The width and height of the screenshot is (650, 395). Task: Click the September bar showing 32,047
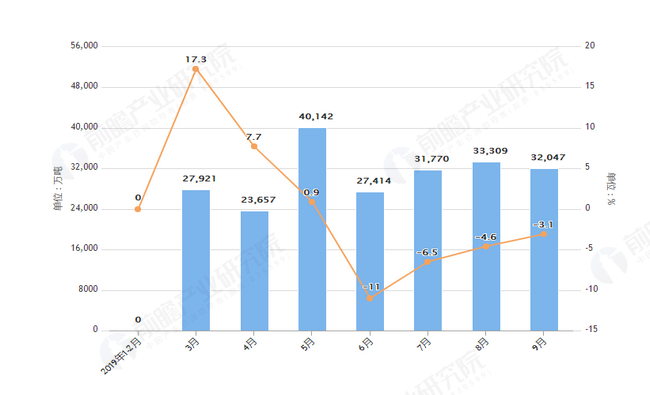pyautogui.click(x=544, y=250)
